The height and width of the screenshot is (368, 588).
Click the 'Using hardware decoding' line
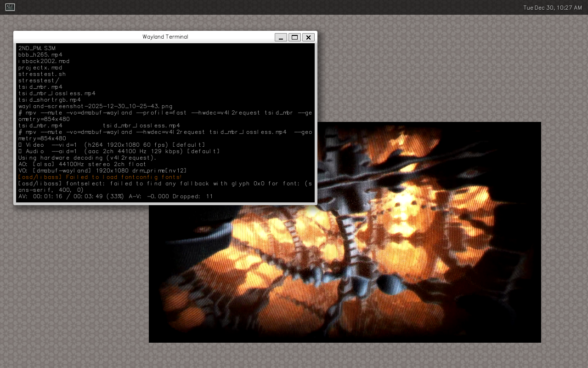[x=87, y=158]
